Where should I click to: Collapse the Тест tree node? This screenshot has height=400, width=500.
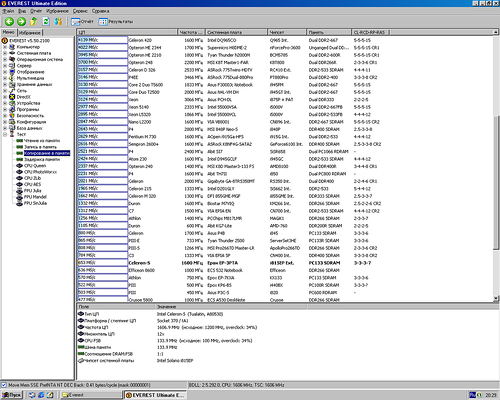[x=5, y=134]
